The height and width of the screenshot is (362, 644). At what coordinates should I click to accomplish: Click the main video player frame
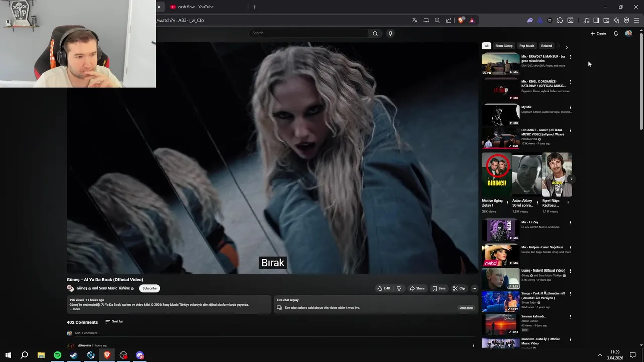272,158
